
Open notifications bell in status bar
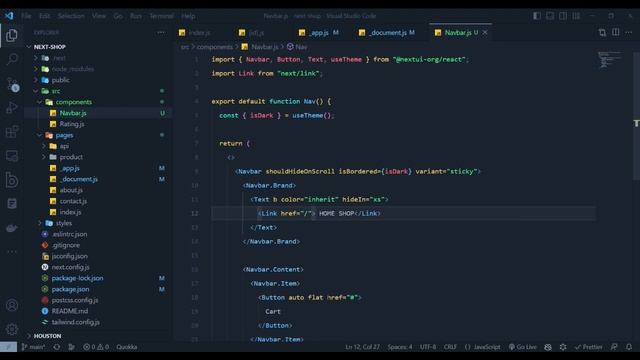[629, 347]
